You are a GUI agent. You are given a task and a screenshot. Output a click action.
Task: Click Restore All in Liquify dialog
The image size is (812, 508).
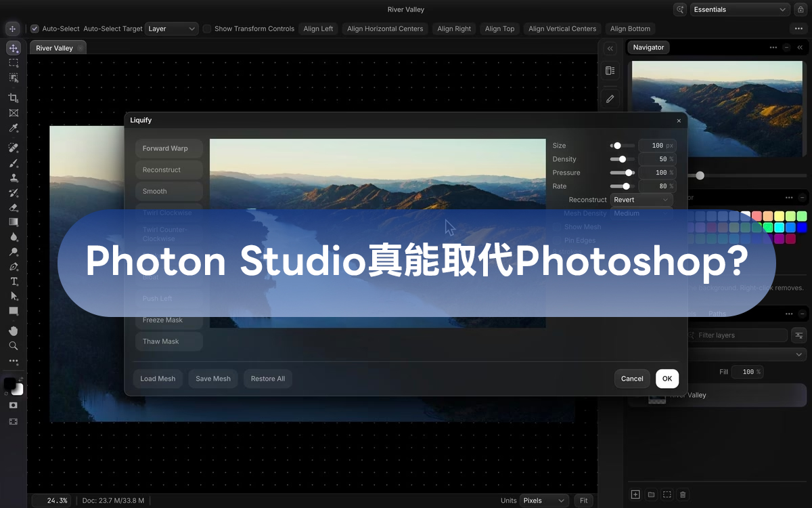[268, 379]
